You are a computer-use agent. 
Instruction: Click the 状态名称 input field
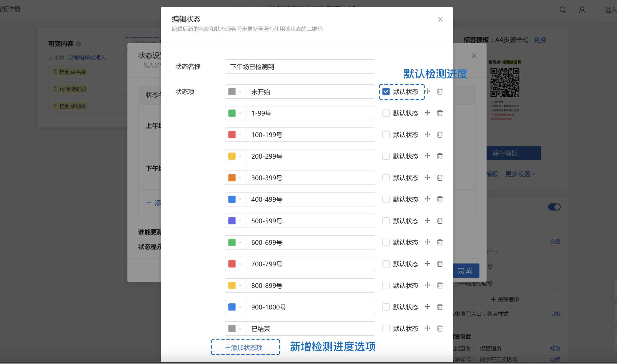(300, 66)
